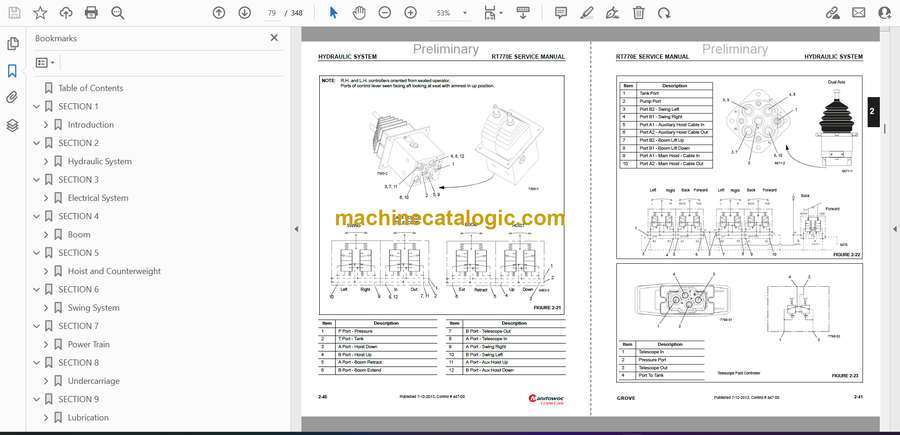Expand the right tools pane arrow

[x=894, y=229]
